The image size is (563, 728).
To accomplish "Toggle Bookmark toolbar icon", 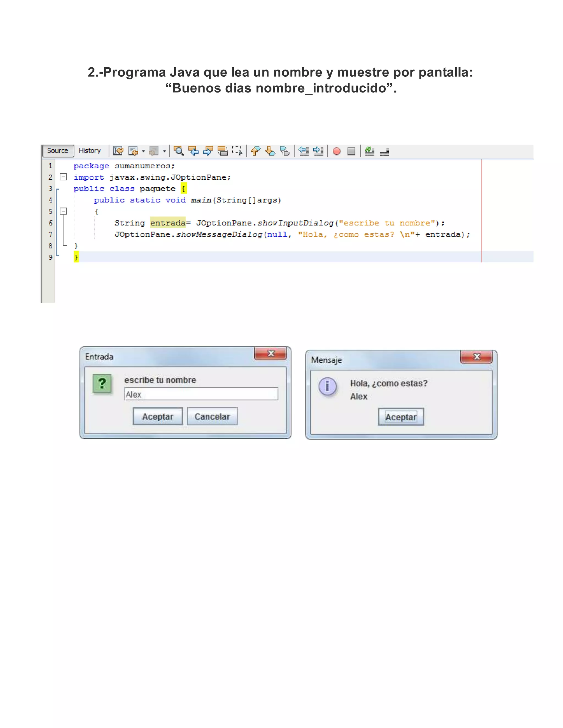I will click(285, 151).
